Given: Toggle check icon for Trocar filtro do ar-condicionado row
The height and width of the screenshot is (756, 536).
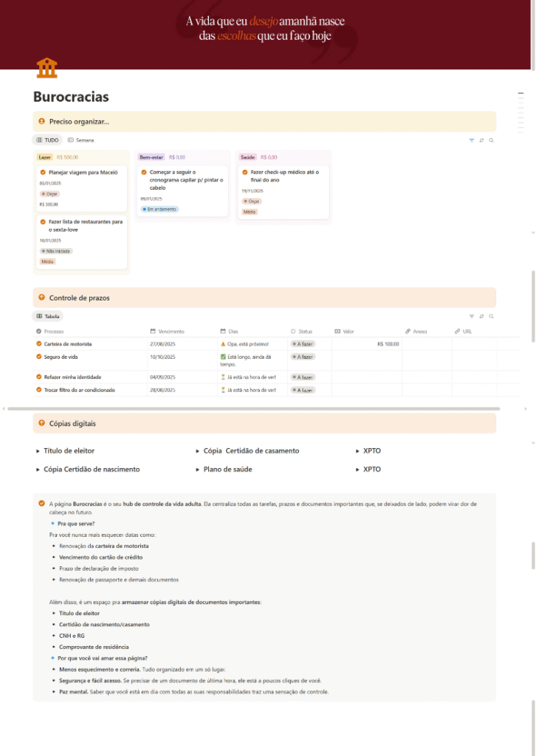Looking at the screenshot, I should [x=38, y=390].
